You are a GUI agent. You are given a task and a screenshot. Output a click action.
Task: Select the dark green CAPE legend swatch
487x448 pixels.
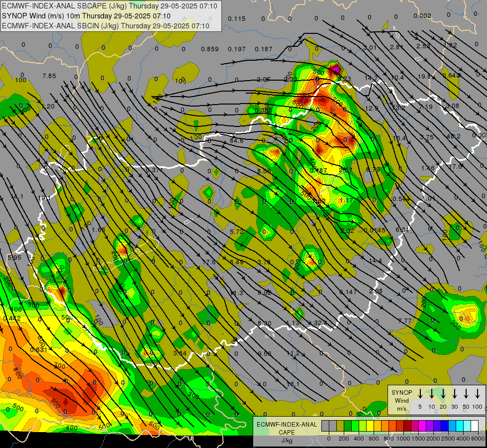348,426
